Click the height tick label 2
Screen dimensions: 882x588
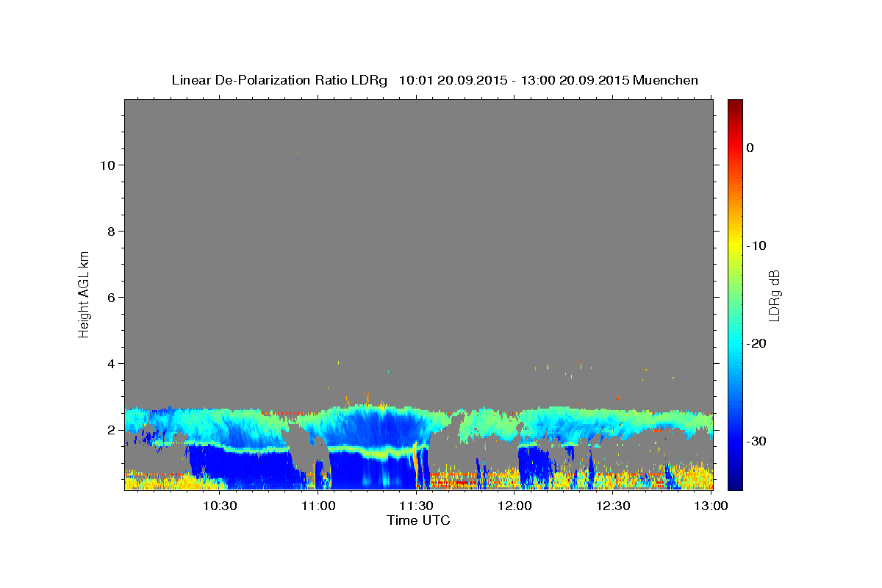click(x=111, y=430)
